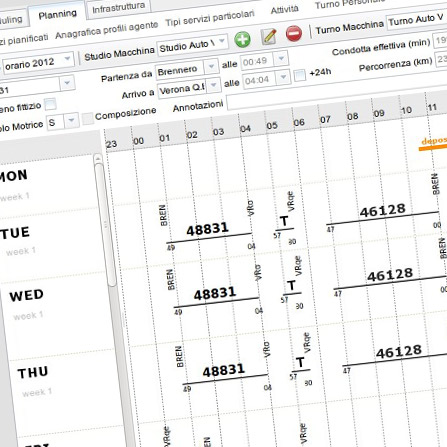Select train 48831 on Wednesday row
This screenshot has height=447, width=447.
pyautogui.click(x=215, y=294)
